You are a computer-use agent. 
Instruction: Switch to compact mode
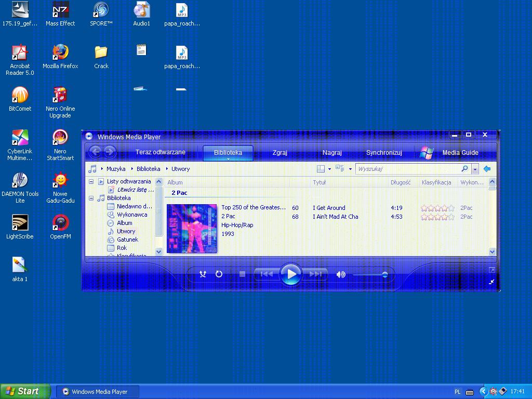pyautogui.click(x=491, y=282)
